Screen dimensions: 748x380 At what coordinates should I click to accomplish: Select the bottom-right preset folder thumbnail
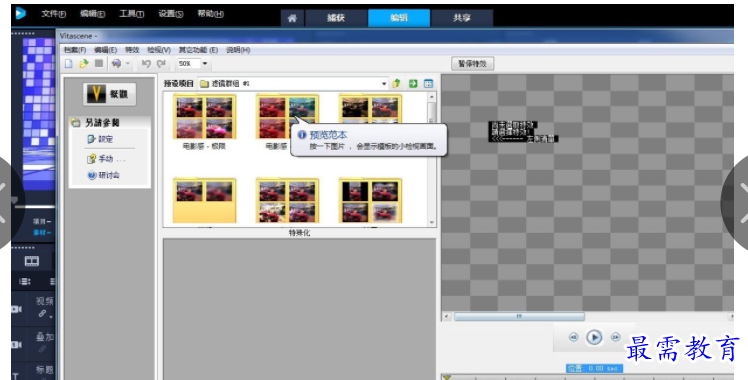pyautogui.click(x=370, y=201)
